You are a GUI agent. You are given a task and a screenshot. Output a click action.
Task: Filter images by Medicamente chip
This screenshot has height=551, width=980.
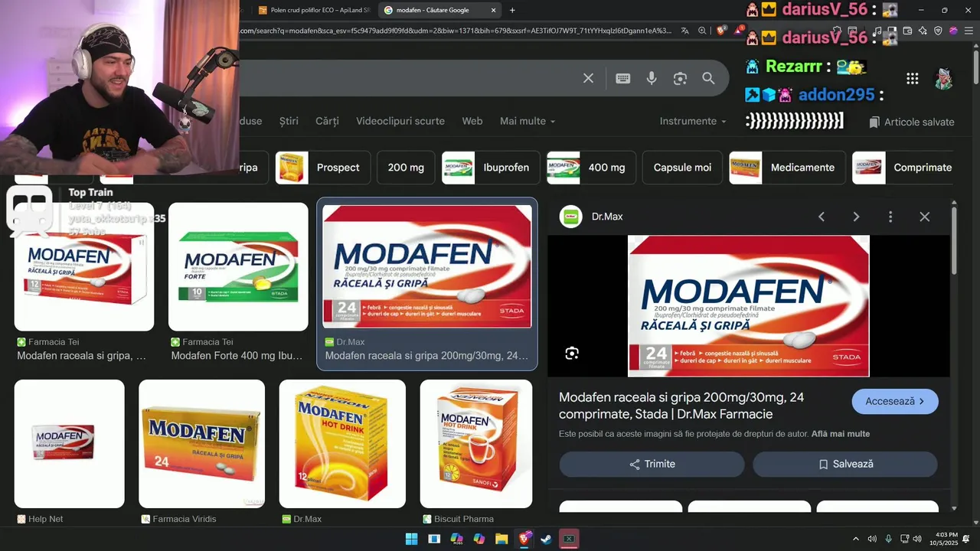pyautogui.click(x=787, y=168)
